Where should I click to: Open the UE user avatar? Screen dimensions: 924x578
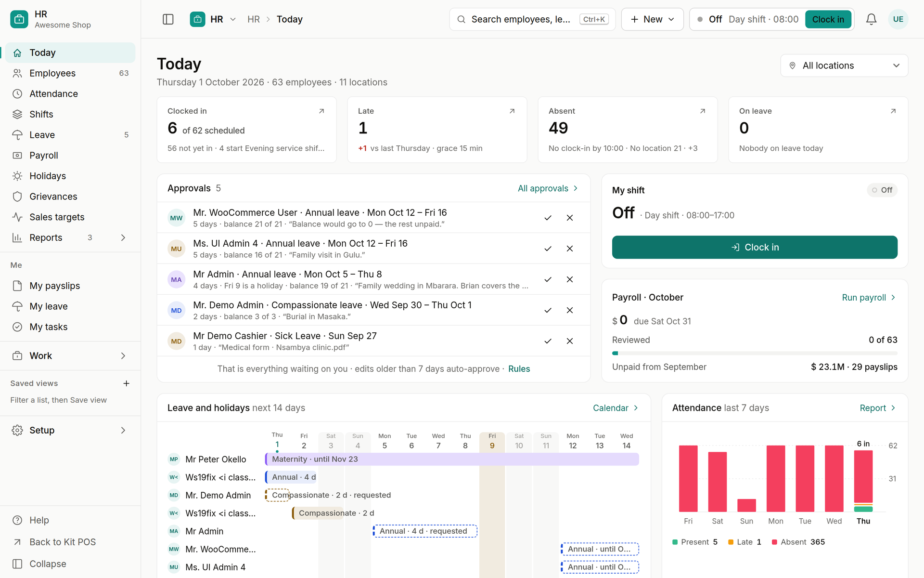pos(898,19)
